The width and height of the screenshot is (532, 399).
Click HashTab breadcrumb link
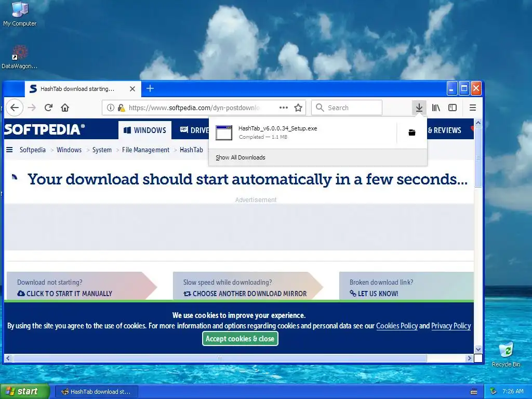(191, 150)
